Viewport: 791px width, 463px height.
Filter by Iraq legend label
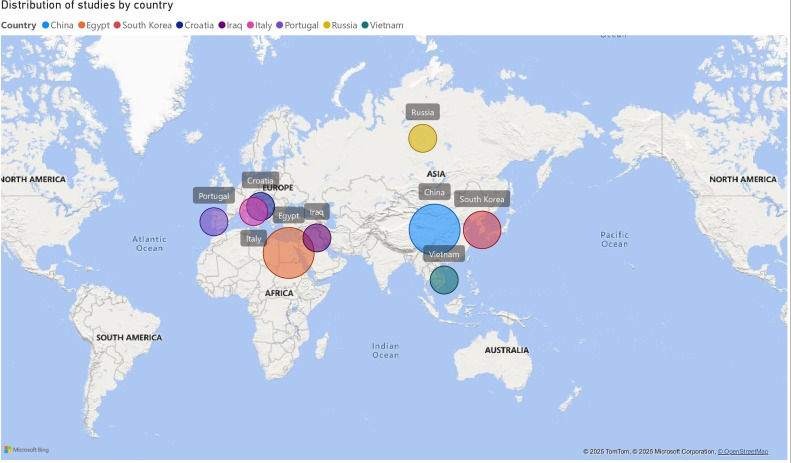click(235, 25)
